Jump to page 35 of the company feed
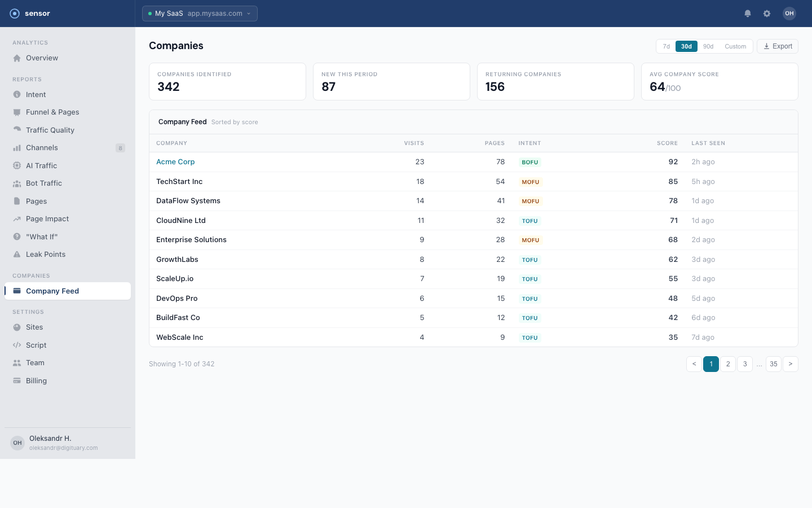812x508 pixels. pos(773,364)
